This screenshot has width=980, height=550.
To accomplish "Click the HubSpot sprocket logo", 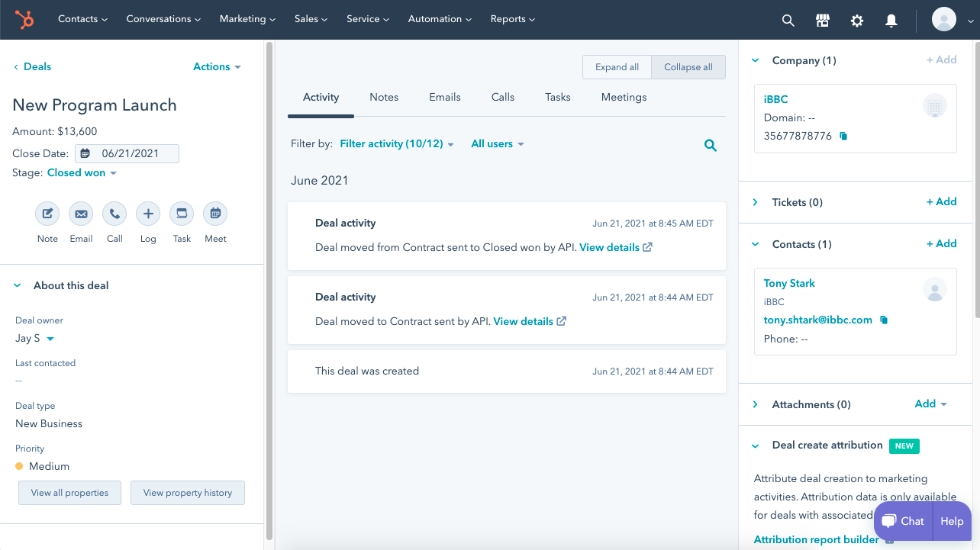I will (24, 20).
